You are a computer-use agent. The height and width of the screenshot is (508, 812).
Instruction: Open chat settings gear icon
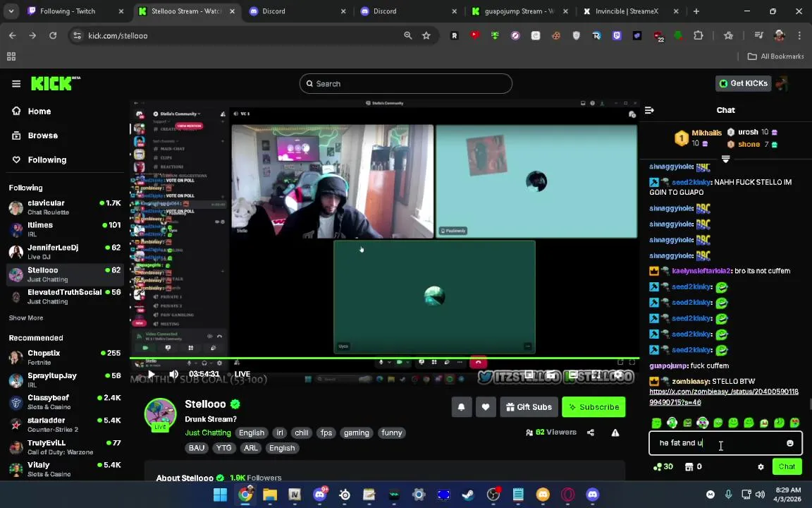[x=761, y=466]
